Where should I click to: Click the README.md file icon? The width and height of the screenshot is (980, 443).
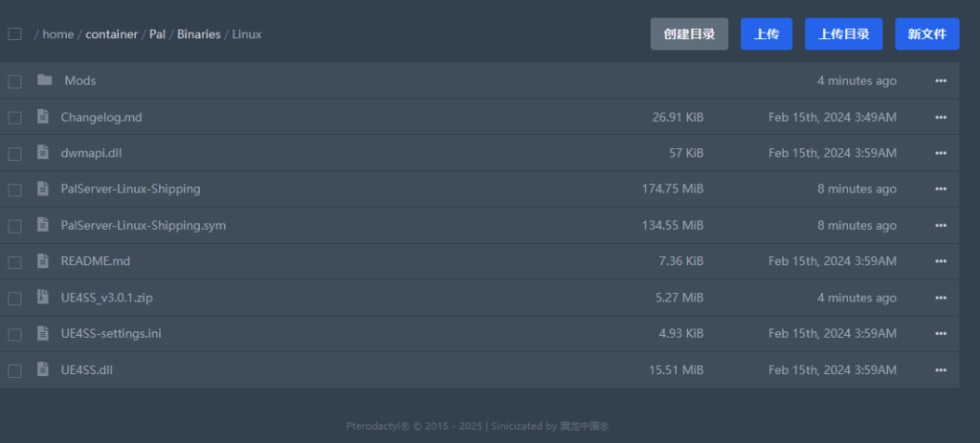[43, 261]
